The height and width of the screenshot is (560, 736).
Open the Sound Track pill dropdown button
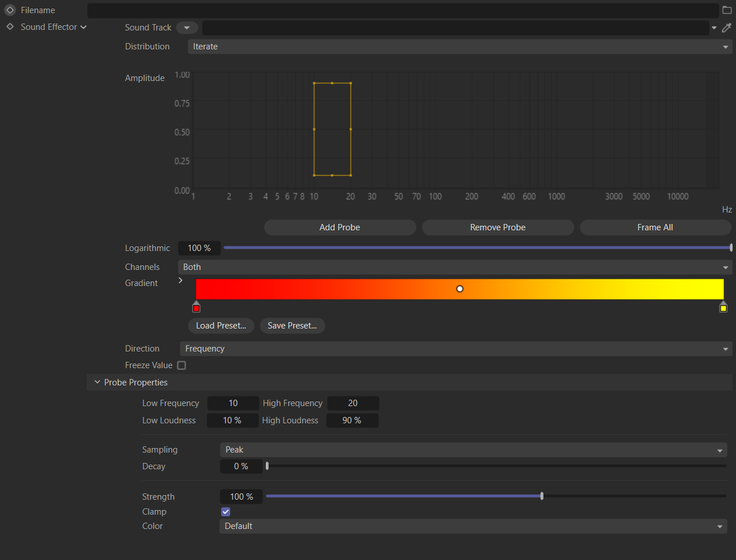(x=187, y=28)
